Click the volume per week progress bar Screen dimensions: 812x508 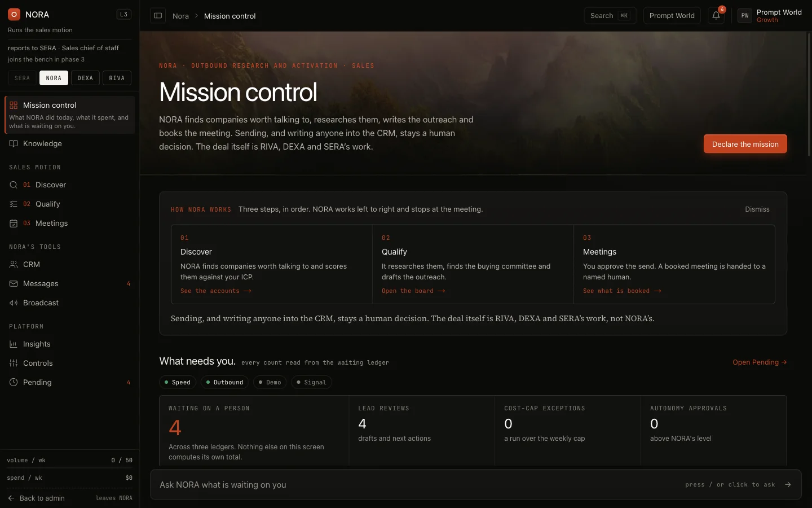[69, 468]
